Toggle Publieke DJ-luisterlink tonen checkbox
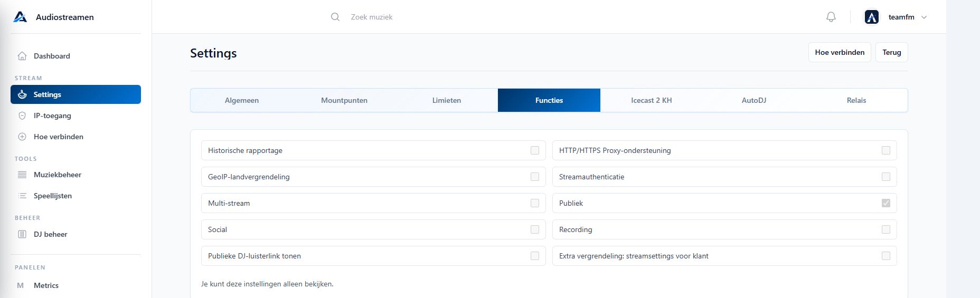980x298 pixels. coord(535,256)
